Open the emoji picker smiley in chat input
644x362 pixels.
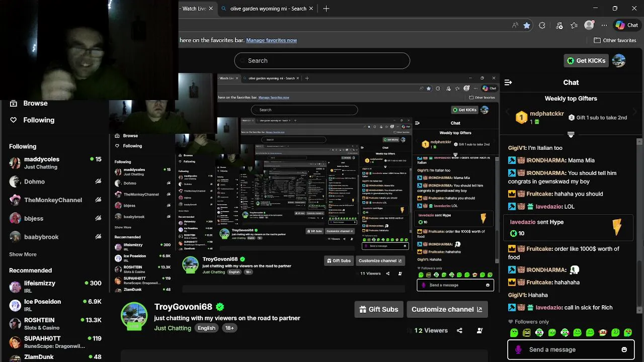[x=624, y=349]
